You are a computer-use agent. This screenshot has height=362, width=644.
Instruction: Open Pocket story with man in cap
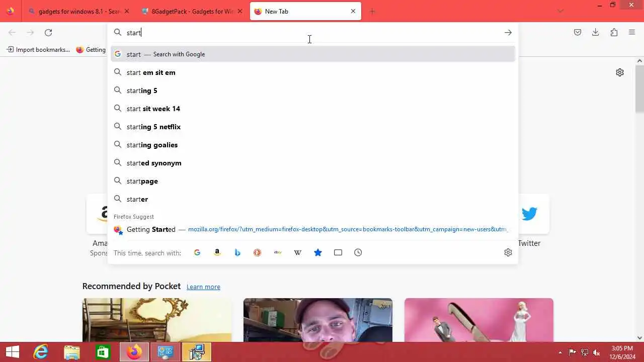point(318,320)
